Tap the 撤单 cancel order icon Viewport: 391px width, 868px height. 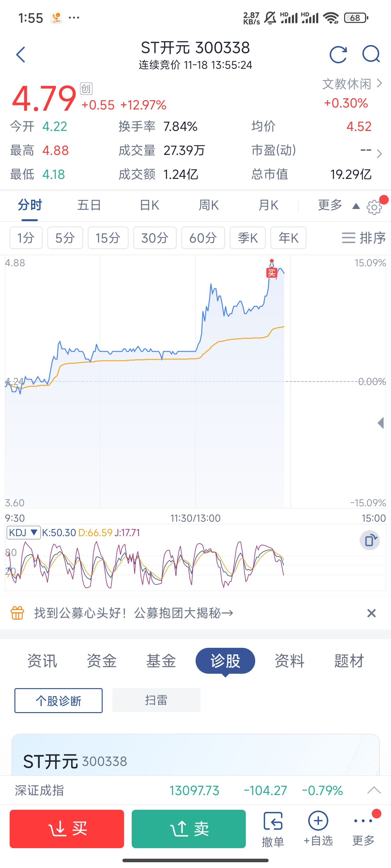(273, 828)
